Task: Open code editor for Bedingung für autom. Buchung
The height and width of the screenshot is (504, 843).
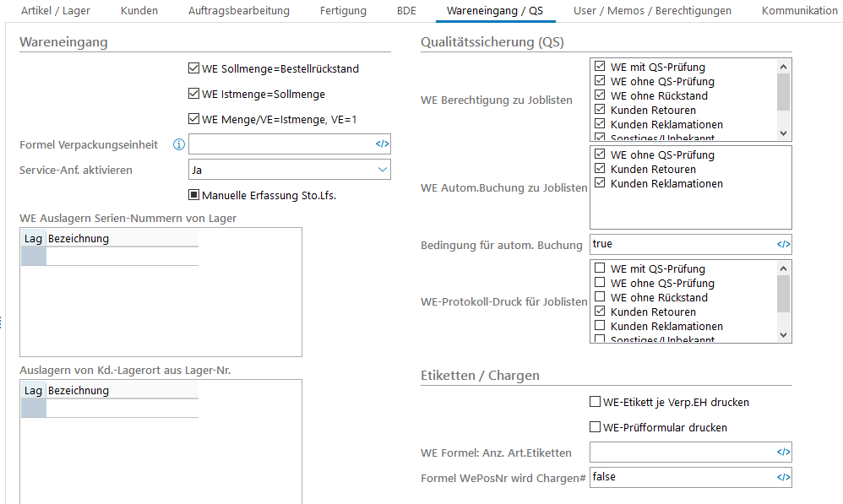Action: pyautogui.click(x=783, y=245)
